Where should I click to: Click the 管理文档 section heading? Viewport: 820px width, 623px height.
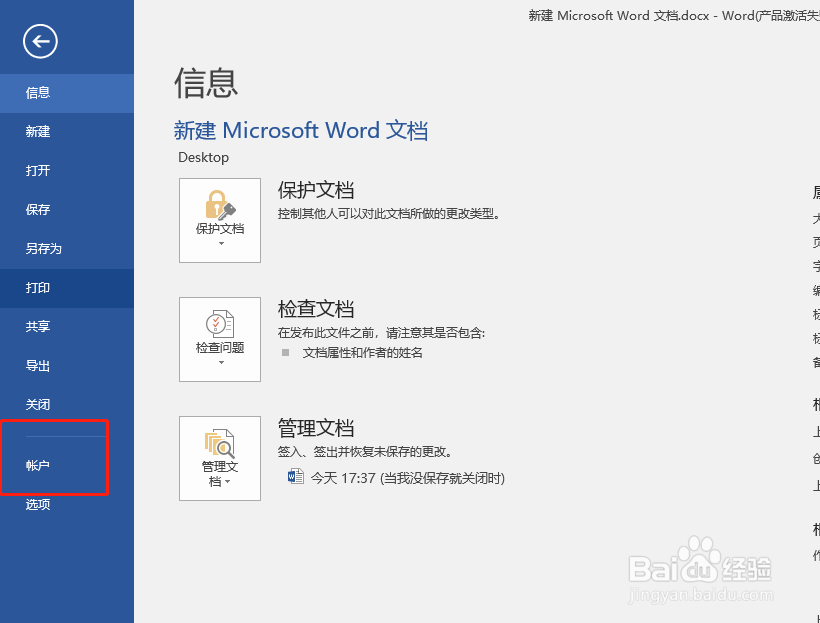316,427
